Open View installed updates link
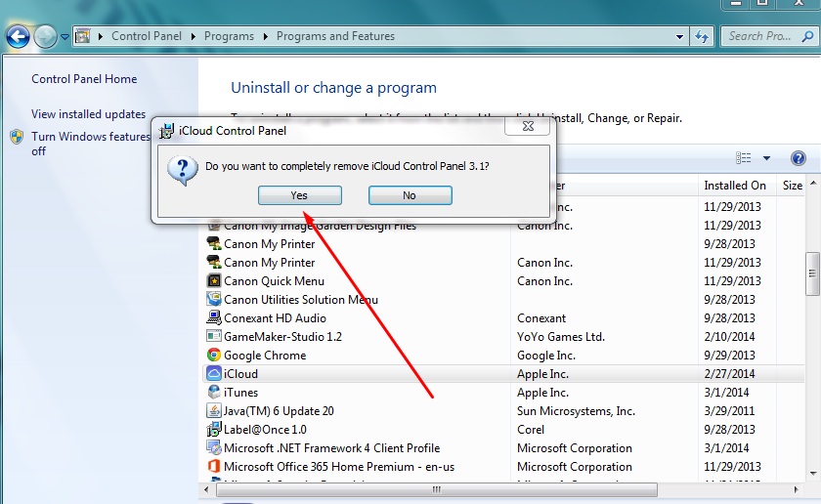Screen dimensions: 821x504 pyautogui.click(x=89, y=114)
